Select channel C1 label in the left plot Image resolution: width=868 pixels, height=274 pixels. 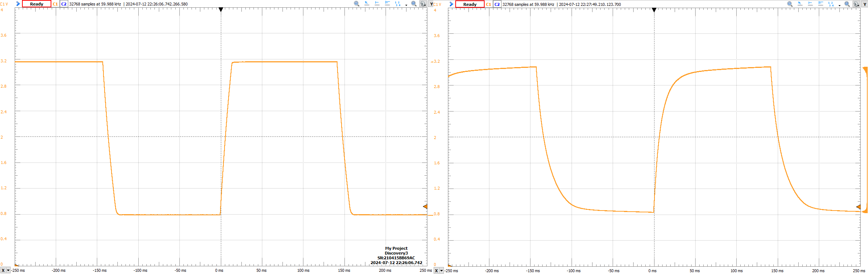[55, 4]
